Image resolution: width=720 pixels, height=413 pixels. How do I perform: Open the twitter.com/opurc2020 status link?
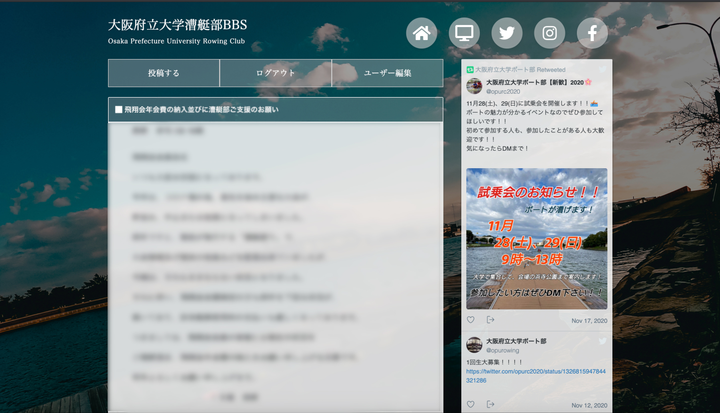536,376
